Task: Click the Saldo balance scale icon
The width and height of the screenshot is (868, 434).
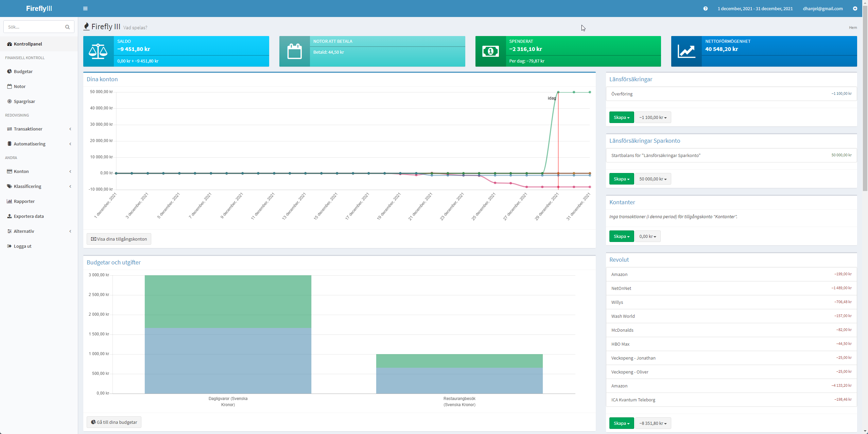Action: pyautogui.click(x=98, y=51)
